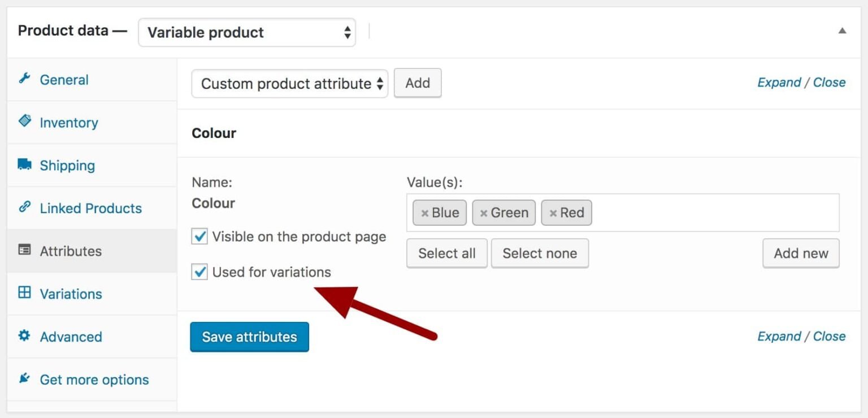Click the Linked Products chain icon

(24, 208)
